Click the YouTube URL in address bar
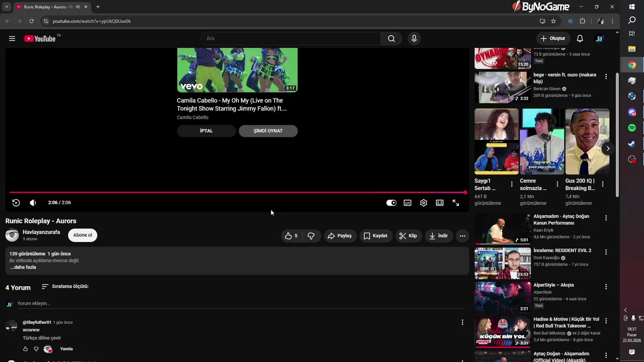 coord(92,21)
